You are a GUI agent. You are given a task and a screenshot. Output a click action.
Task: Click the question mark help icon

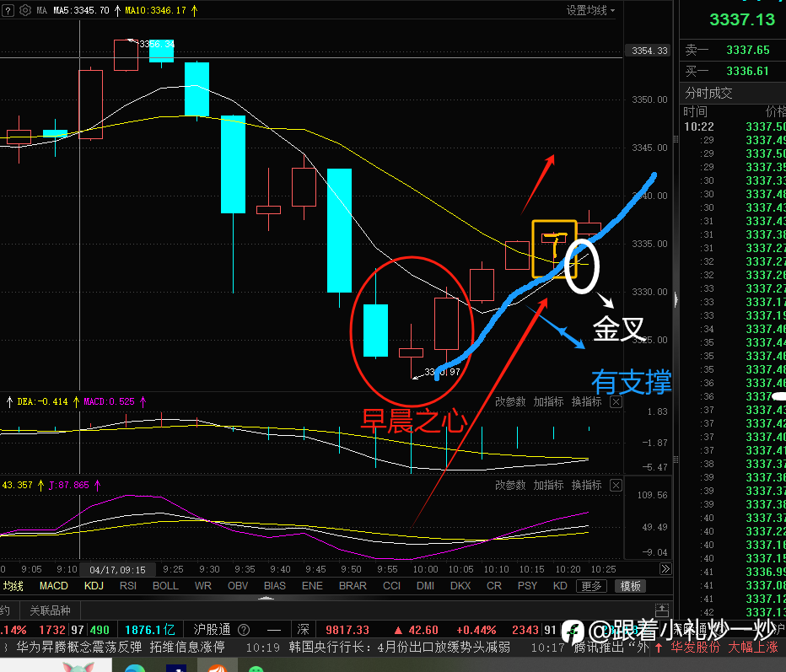pyautogui.click(x=8, y=10)
